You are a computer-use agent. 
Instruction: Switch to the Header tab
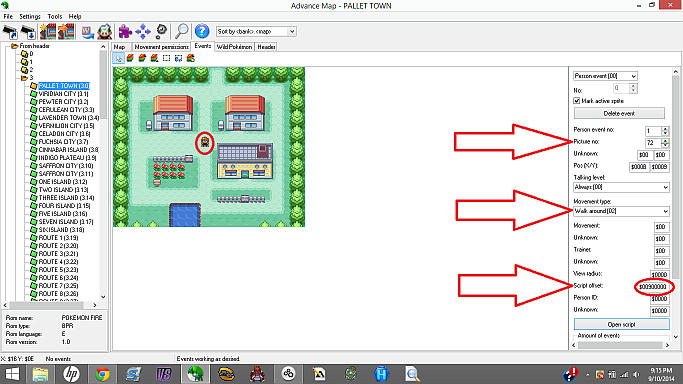tap(266, 47)
